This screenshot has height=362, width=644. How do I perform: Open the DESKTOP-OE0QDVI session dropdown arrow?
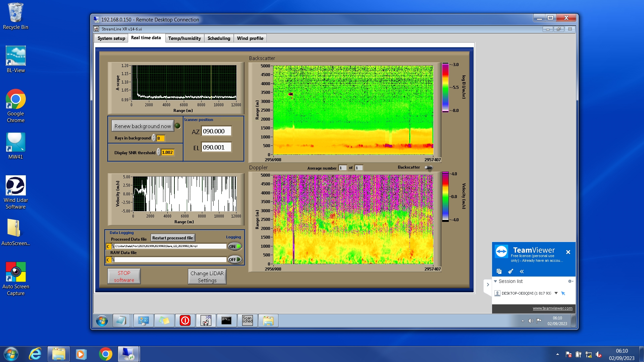coord(556,293)
